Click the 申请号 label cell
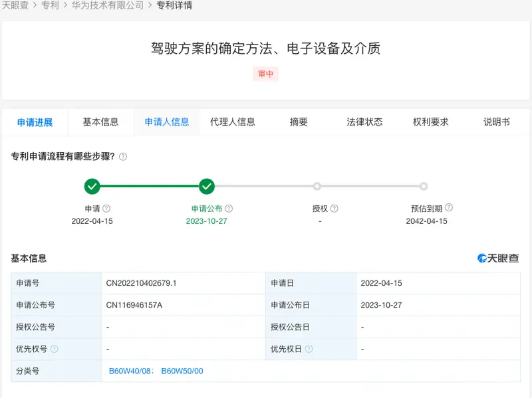The width and height of the screenshot is (532, 398). [x=57, y=283]
